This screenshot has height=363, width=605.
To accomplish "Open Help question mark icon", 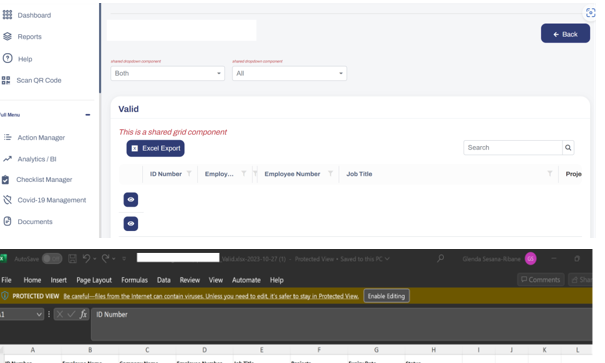I will click(x=7, y=58).
